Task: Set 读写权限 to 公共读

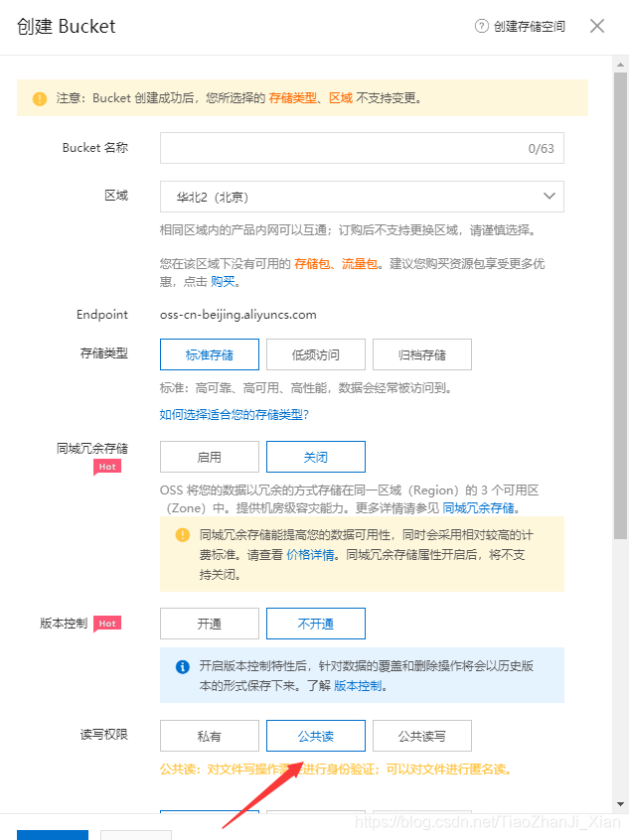Action: pyautogui.click(x=316, y=736)
